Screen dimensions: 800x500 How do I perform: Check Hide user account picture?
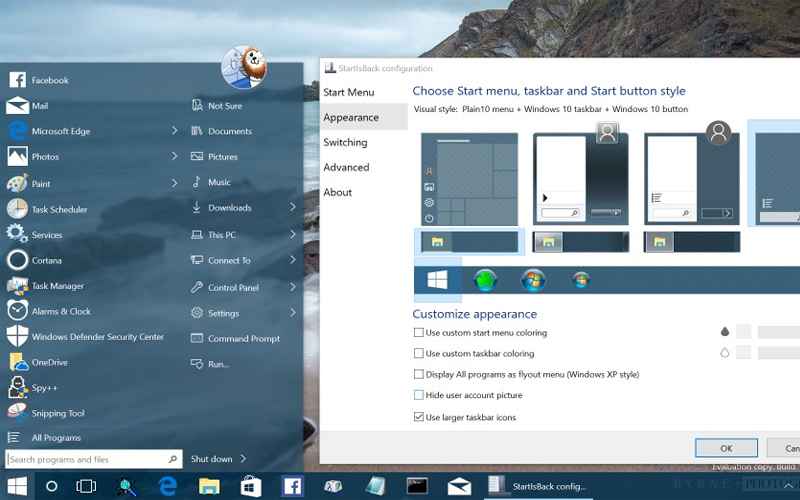(419, 395)
